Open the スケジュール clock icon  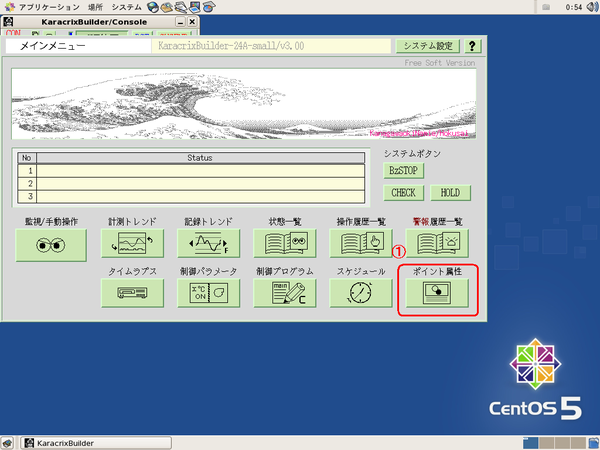point(361,293)
